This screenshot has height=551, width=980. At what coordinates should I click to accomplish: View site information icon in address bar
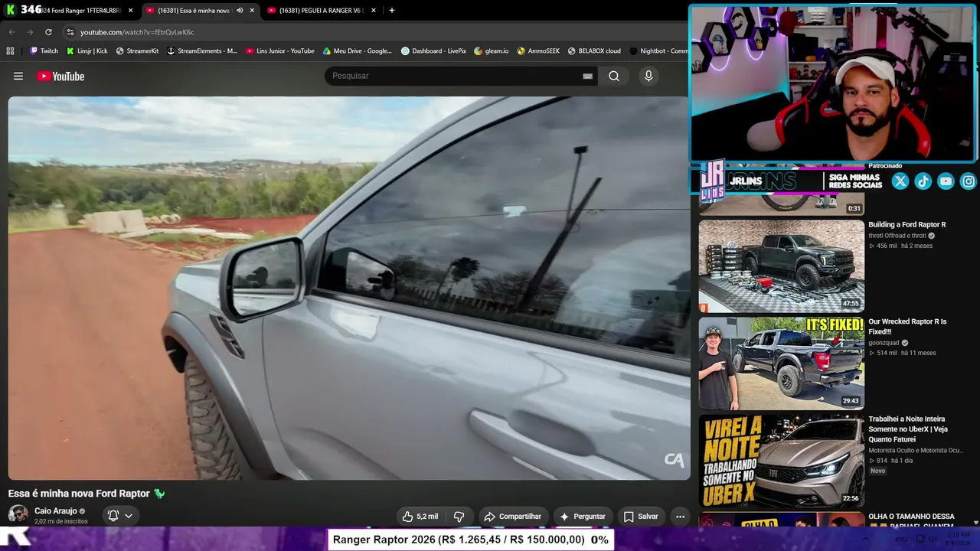[x=70, y=32]
